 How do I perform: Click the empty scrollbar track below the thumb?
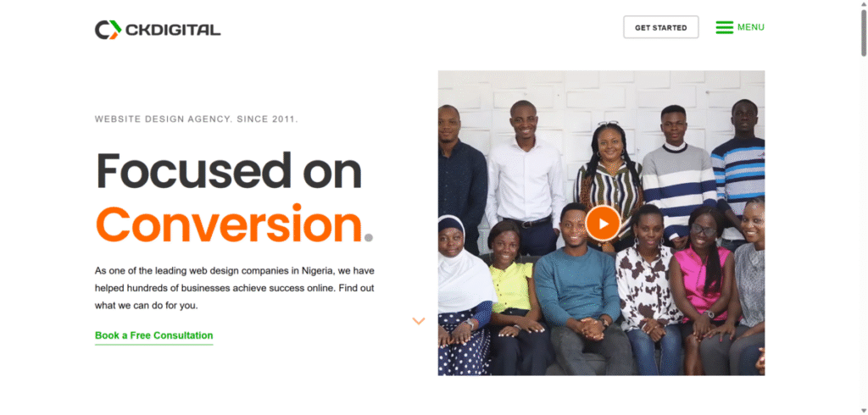click(864, 232)
